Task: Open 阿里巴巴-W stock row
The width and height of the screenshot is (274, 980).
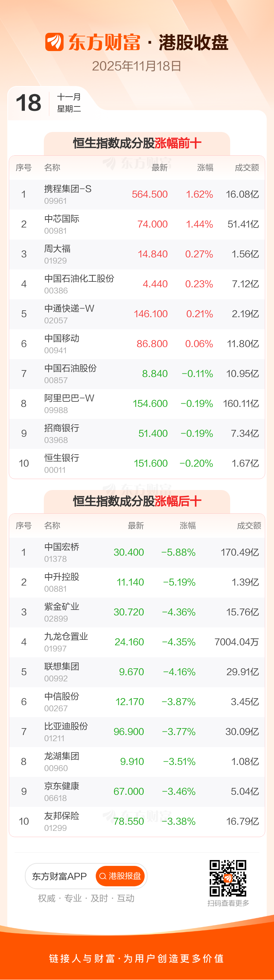Action: coord(69,398)
